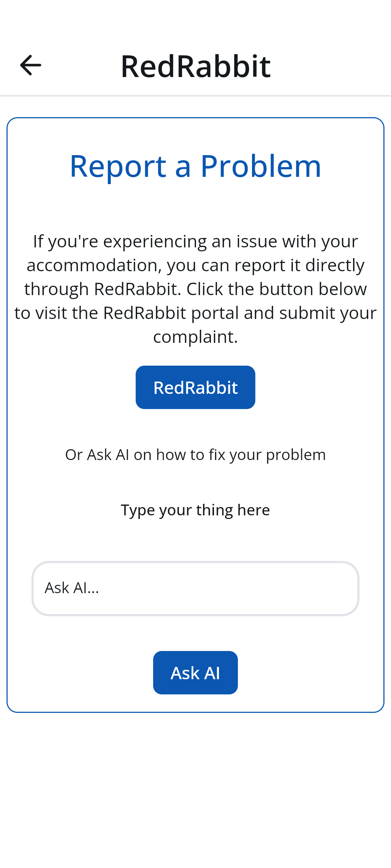Click blank area below the report card
This screenshot has height=868, width=391.
[x=195, y=788]
